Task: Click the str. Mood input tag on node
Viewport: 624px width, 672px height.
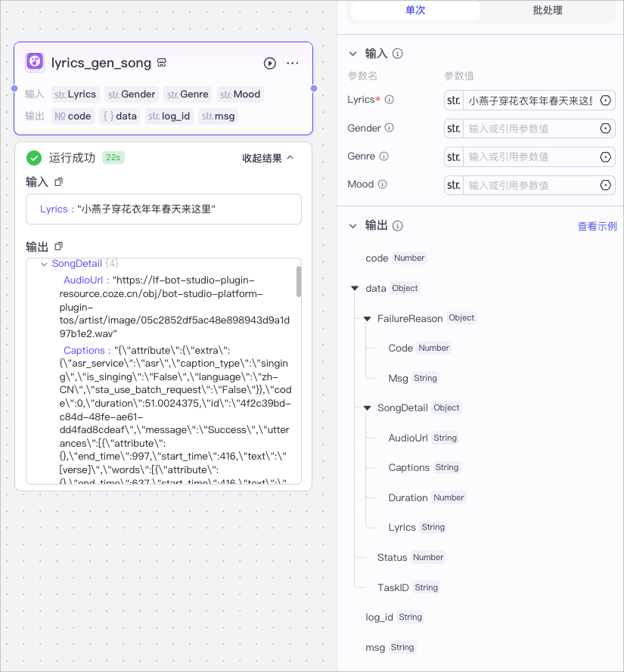Action: click(241, 94)
